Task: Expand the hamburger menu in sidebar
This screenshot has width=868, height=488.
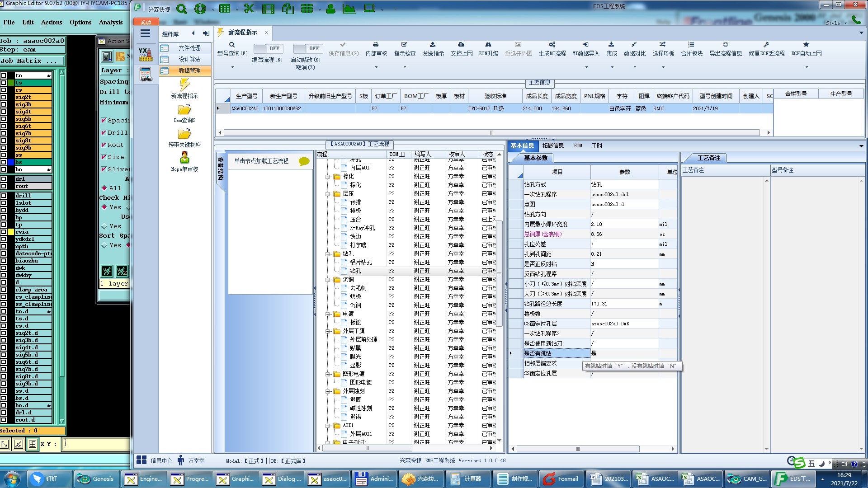Action: 145,33
